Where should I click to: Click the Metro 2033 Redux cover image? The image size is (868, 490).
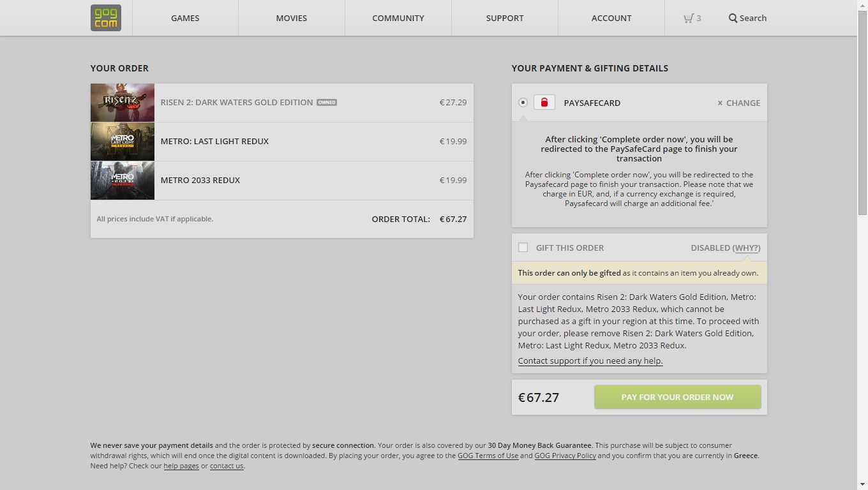coord(123,181)
